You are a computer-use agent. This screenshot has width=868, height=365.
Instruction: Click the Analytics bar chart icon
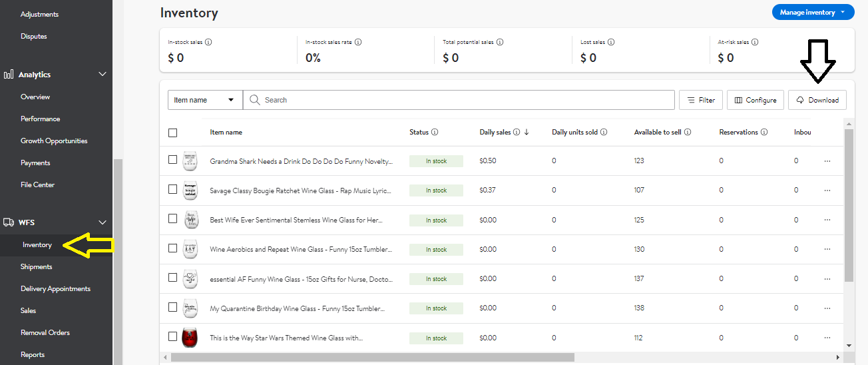point(9,75)
